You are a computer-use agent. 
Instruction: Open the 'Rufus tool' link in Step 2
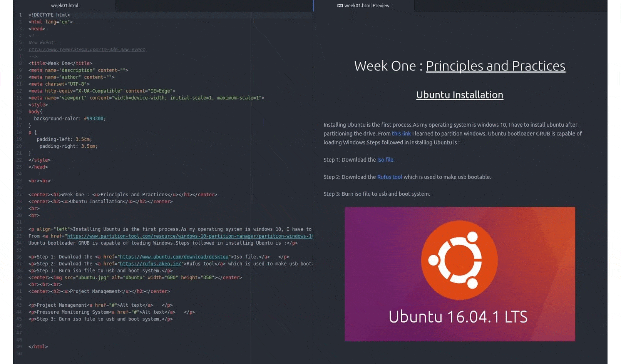click(390, 177)
